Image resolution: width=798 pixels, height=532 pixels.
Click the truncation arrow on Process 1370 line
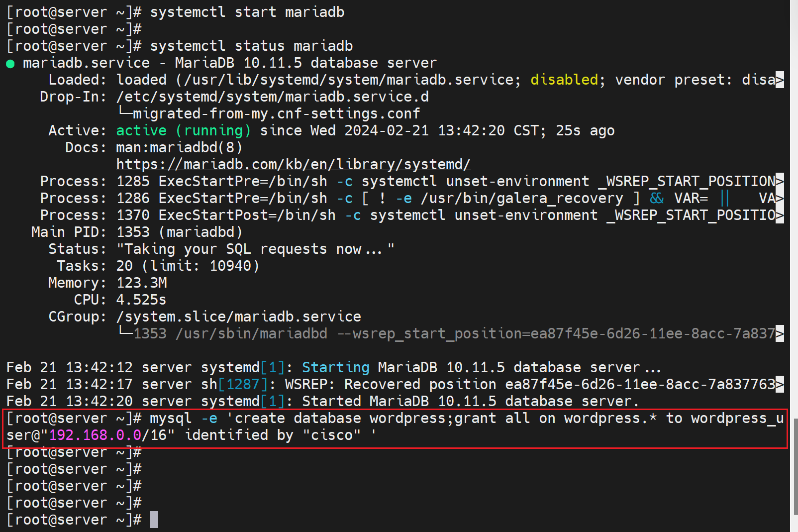click(780, 215)
